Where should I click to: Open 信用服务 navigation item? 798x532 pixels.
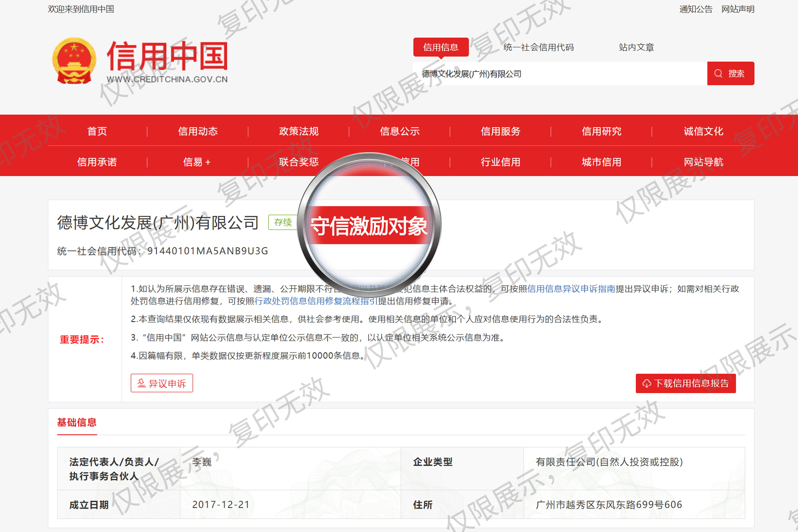[500, 131]
